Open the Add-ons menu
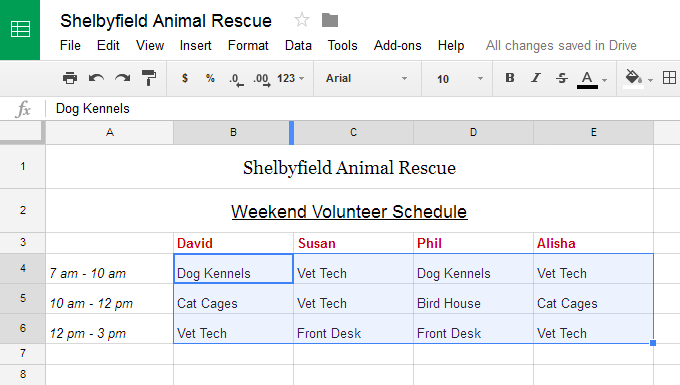Screen dimensions: 680x385 coord(398,46)
